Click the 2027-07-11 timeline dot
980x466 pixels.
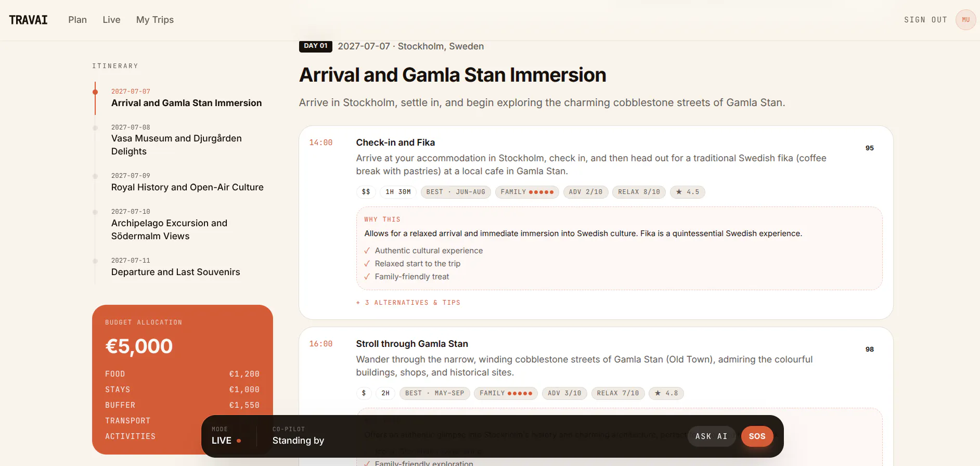95,261
